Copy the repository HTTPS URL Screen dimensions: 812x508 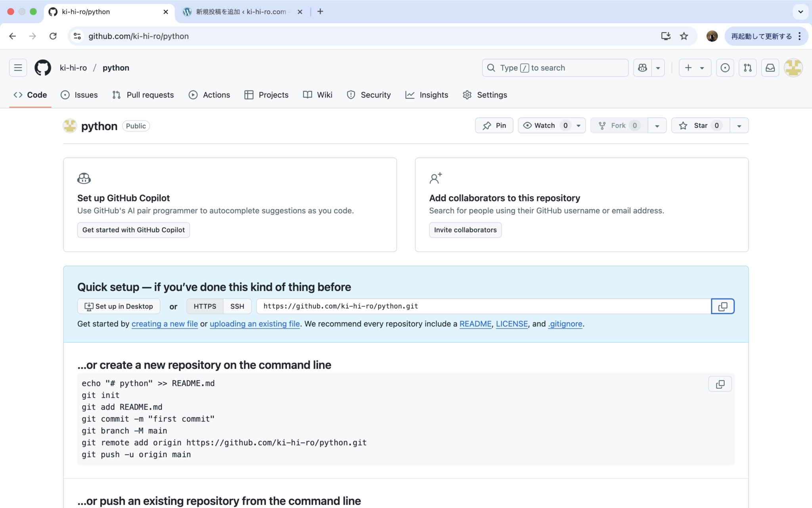722,306
